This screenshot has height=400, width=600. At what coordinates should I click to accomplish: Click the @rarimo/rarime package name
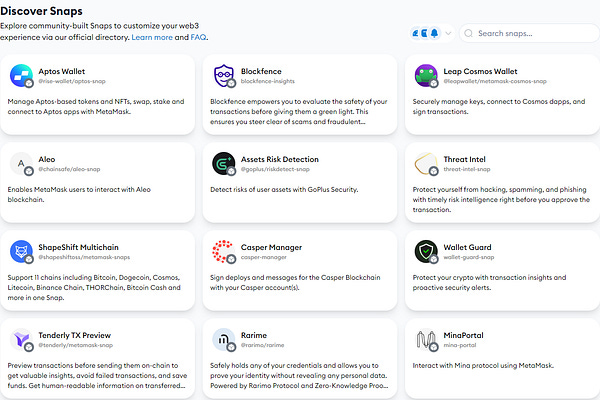coord(262,345)
